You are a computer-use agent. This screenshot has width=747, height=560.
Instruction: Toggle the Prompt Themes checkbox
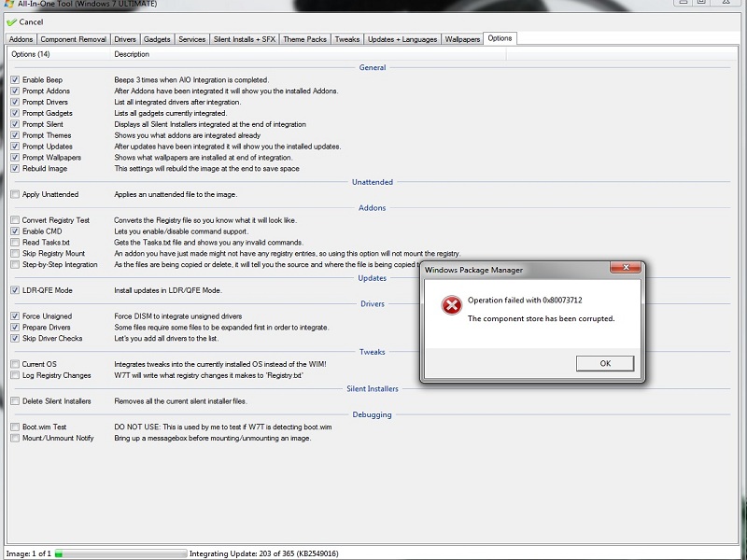[x=15, y=135]
